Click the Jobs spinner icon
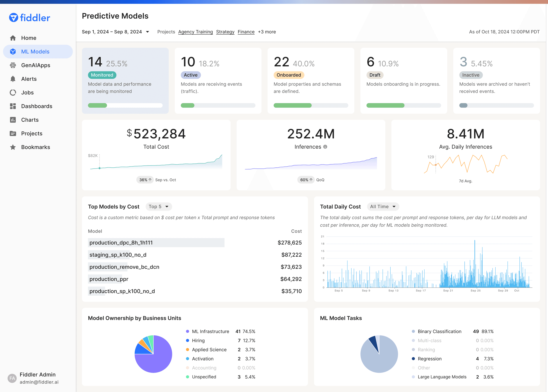 pyautogui.click(x=13, y=92)
